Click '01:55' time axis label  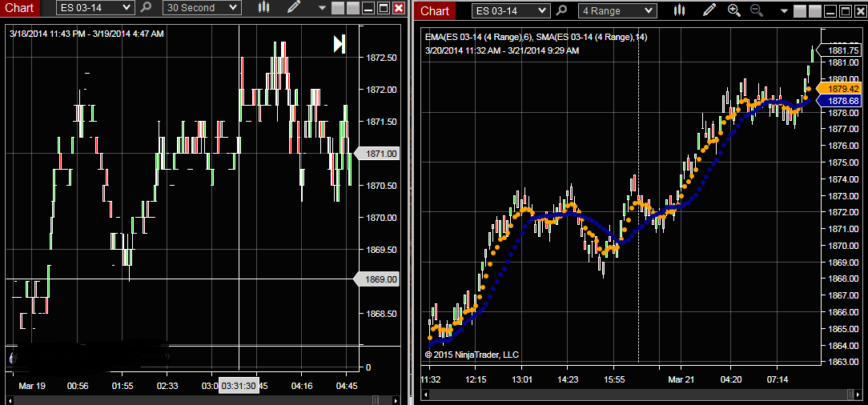pos(123,386)
